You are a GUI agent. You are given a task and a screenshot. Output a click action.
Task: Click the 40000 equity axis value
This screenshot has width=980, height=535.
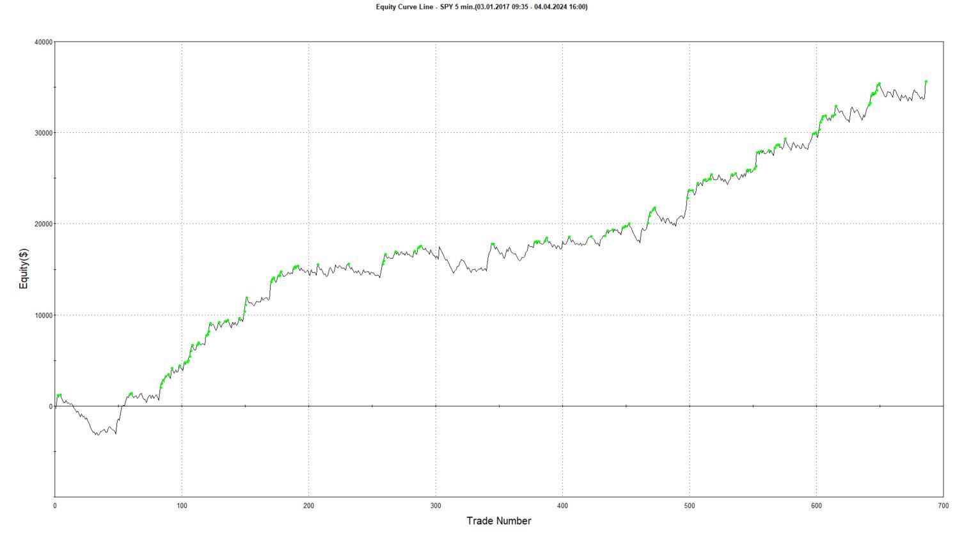pyautogui.click(x=44, y=42)
